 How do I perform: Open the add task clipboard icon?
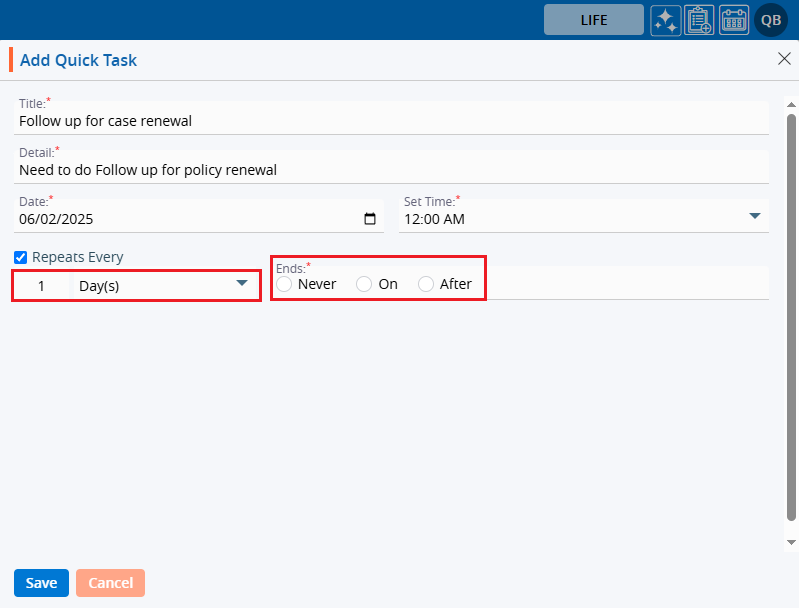[x=699, y=20]
